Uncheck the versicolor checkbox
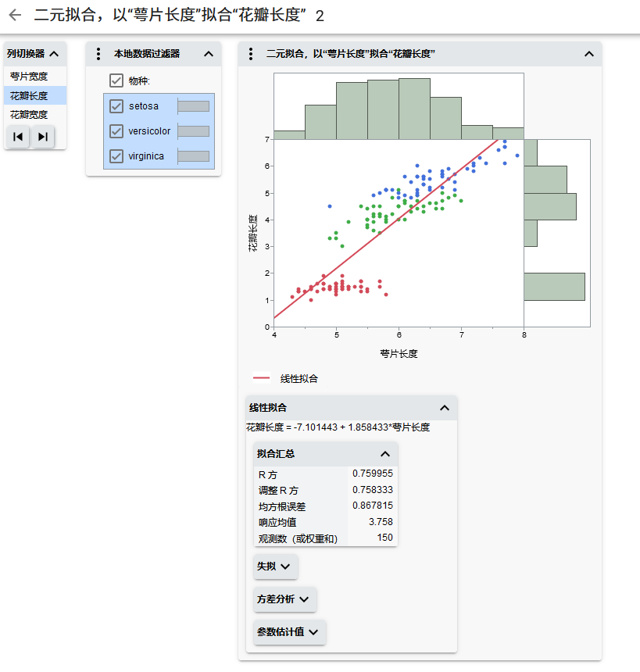 click(117, 131)
